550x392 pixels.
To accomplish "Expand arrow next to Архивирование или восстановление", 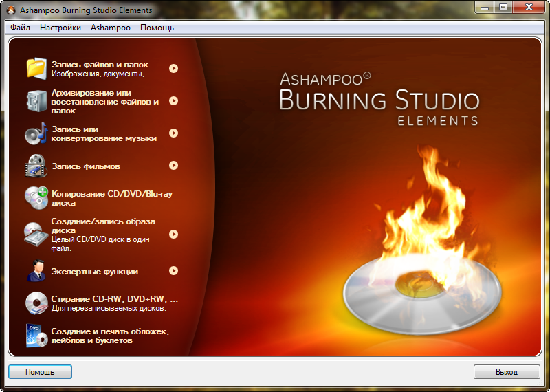I will (174, 100).
